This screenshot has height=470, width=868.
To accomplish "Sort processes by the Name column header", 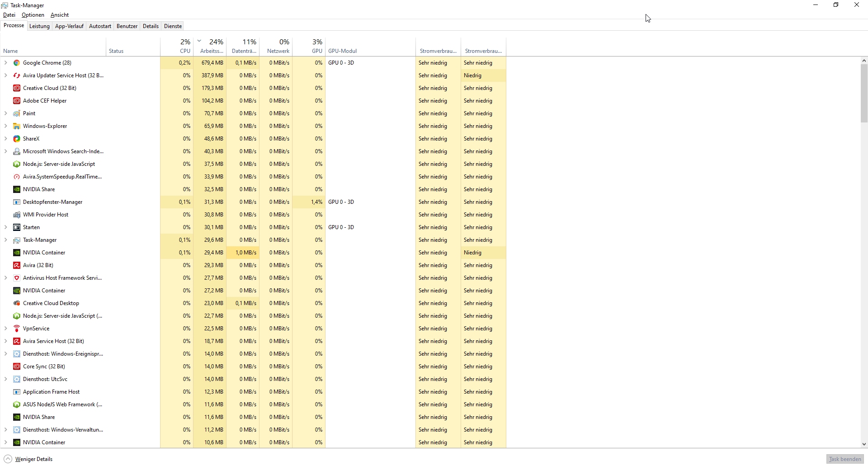I will (53, 47).
